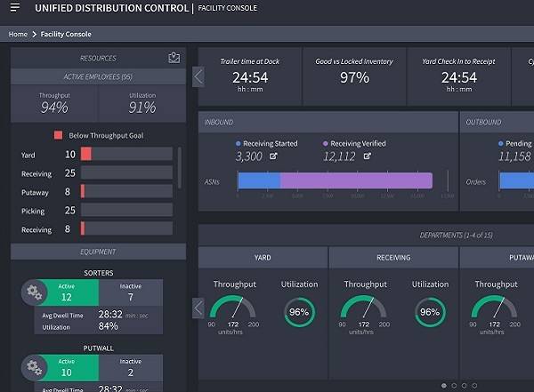Click the Putwall Inactive 2 segment
Image resolution: width=534 pixels, height=392 pixels.
coord(130,367)
